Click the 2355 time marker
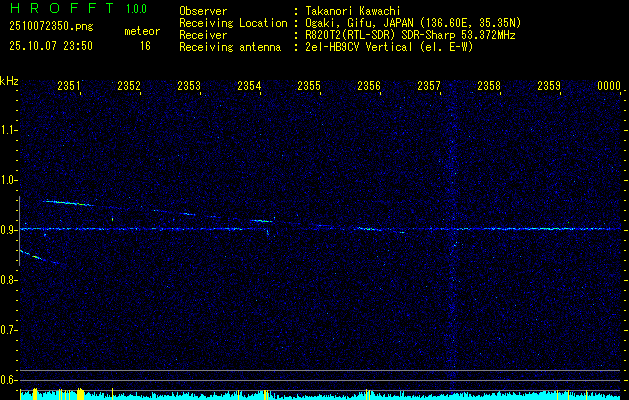 tap(309, 86)
